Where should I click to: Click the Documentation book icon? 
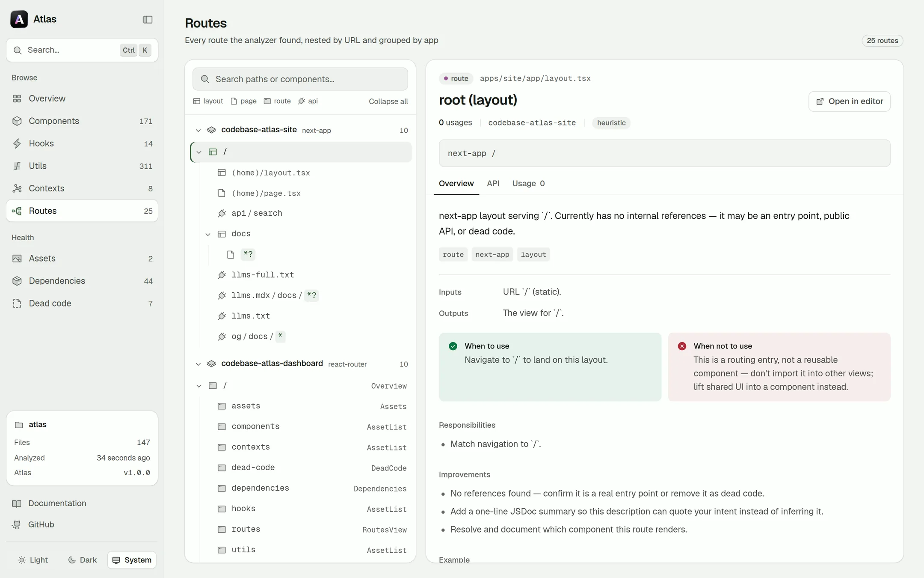17,504
